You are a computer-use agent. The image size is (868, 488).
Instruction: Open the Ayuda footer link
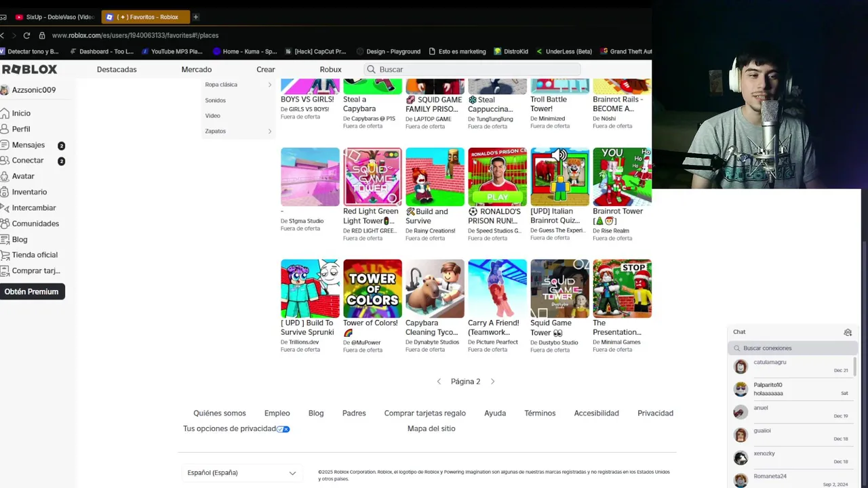495,413
